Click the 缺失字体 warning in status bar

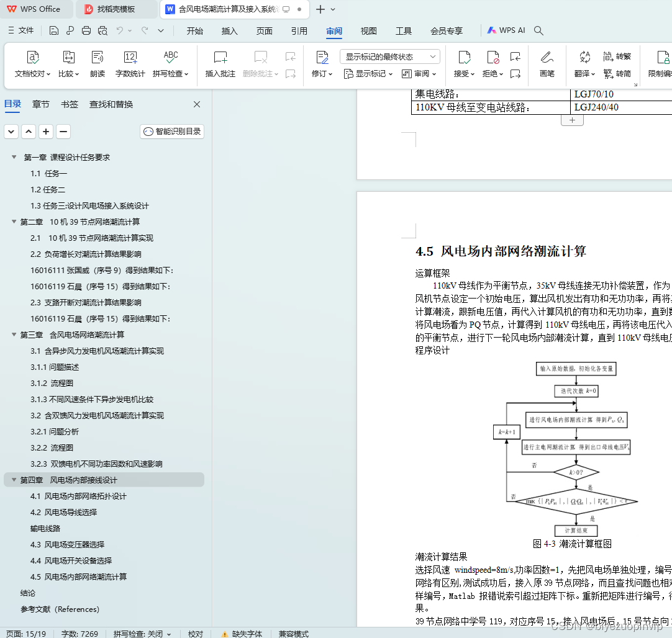pos(242,634)
